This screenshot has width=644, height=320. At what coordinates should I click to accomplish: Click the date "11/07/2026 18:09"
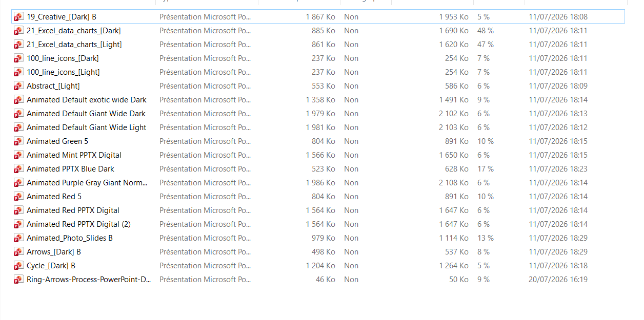(558, 86)
